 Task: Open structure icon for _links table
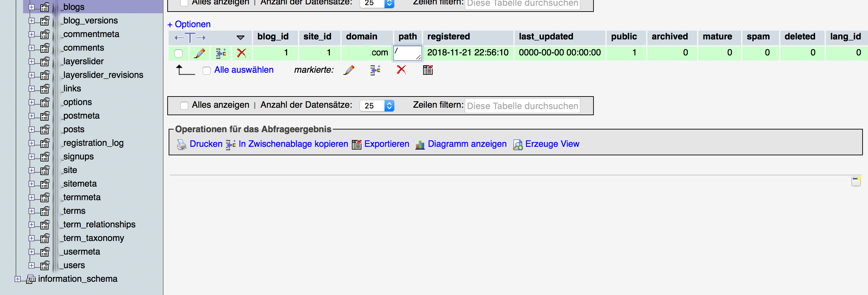[x=45, y=89]
